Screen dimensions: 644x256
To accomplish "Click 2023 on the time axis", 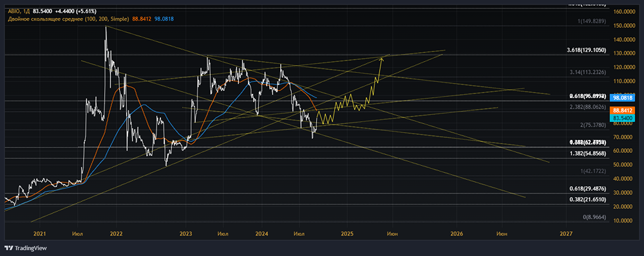I will pyautogui.click(x=186, y=234).
